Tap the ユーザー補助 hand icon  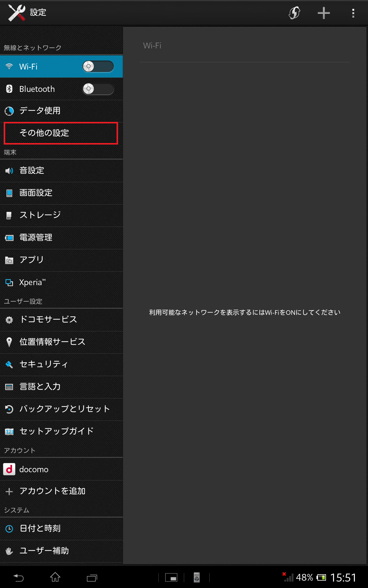click(9, 551)
